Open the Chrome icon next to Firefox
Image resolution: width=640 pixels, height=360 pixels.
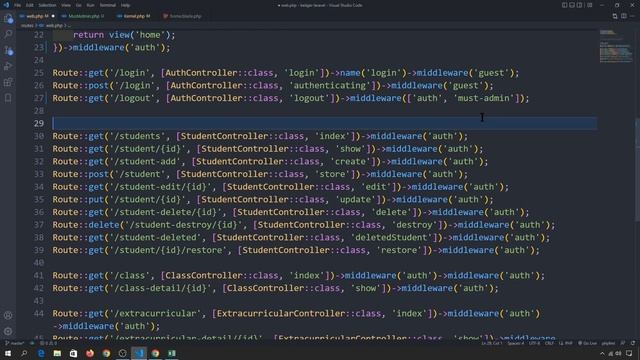point(106,353)
